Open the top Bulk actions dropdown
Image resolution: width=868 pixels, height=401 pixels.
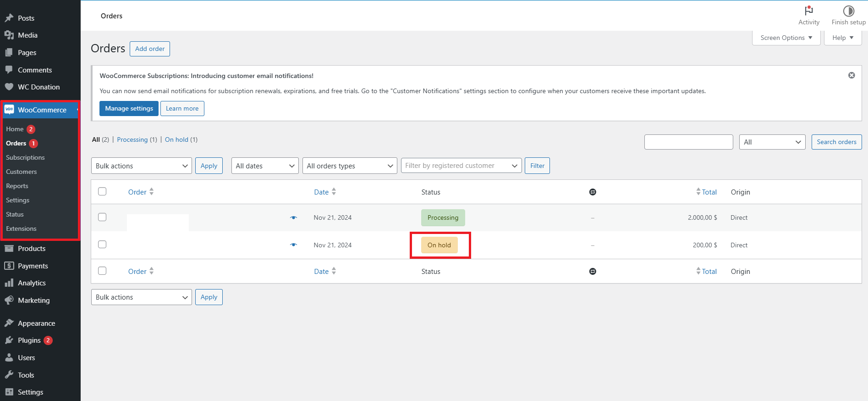pyautogui.click(x=142, y=166)
